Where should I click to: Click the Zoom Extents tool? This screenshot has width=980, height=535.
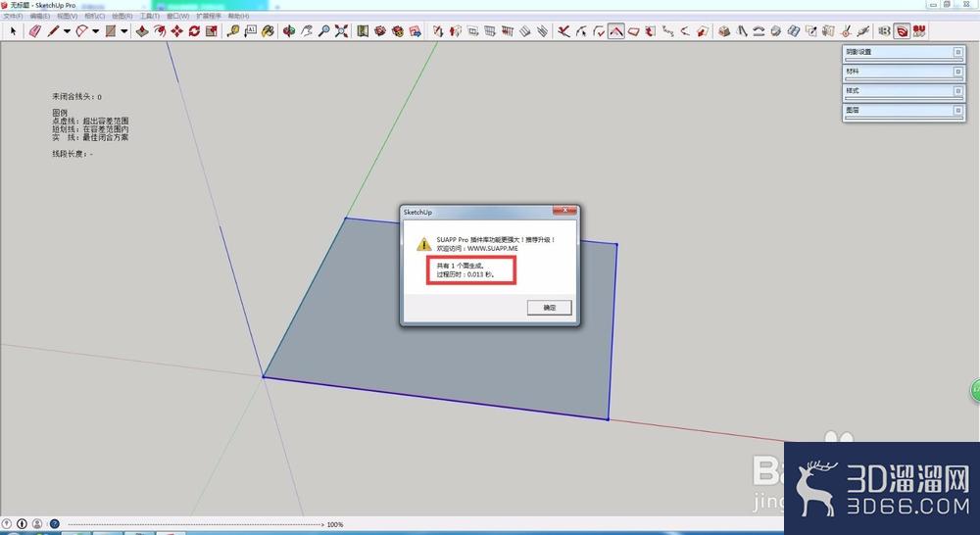click(x=341, y=30)
